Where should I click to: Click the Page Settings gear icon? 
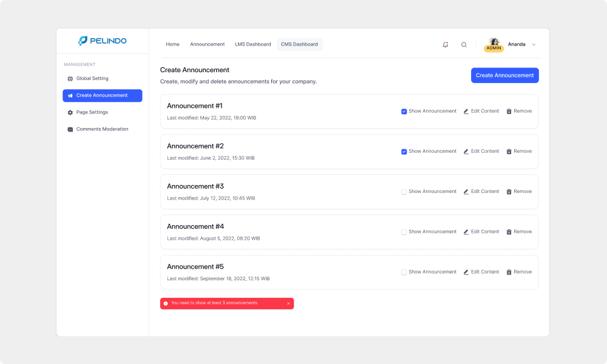pos(70,113)
